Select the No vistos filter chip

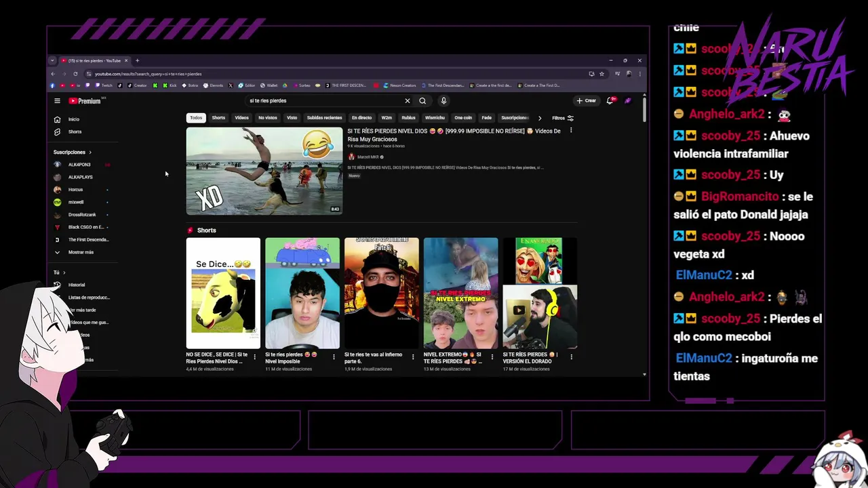click(x=268, y=118)
